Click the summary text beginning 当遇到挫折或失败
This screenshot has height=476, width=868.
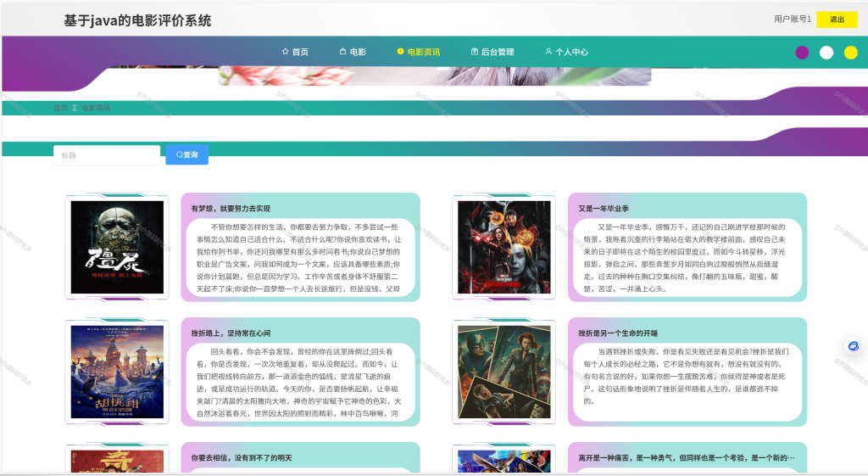pyautogui.click(x=686, y=376)
